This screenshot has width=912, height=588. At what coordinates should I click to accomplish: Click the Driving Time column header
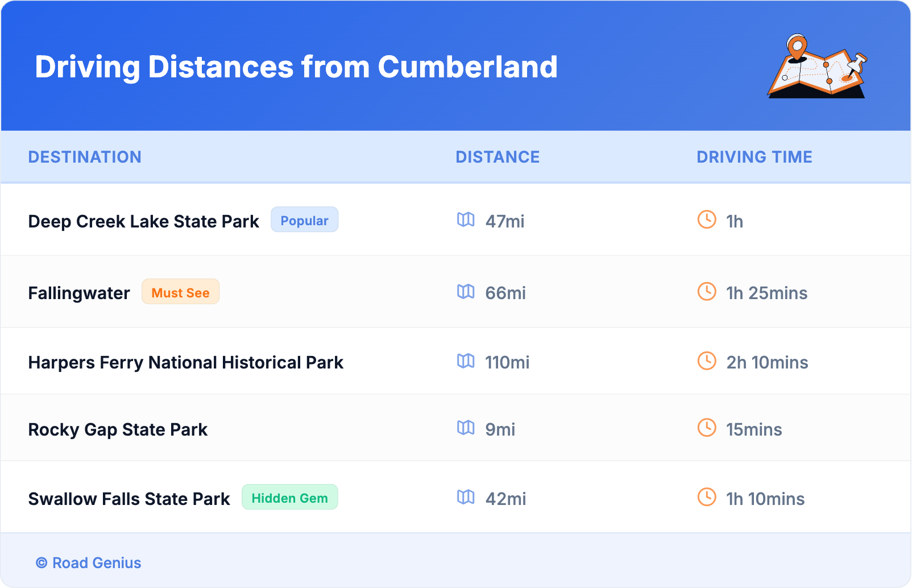754,157
